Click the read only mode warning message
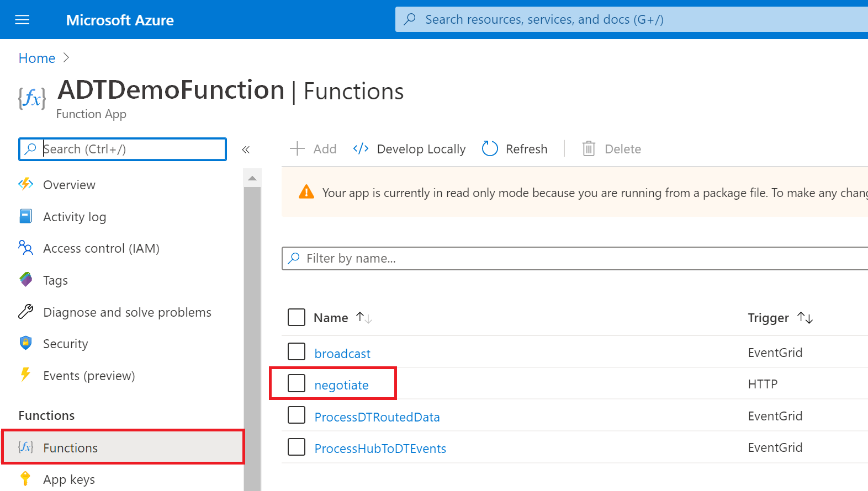The image size is (868, 491). point(595,193)
